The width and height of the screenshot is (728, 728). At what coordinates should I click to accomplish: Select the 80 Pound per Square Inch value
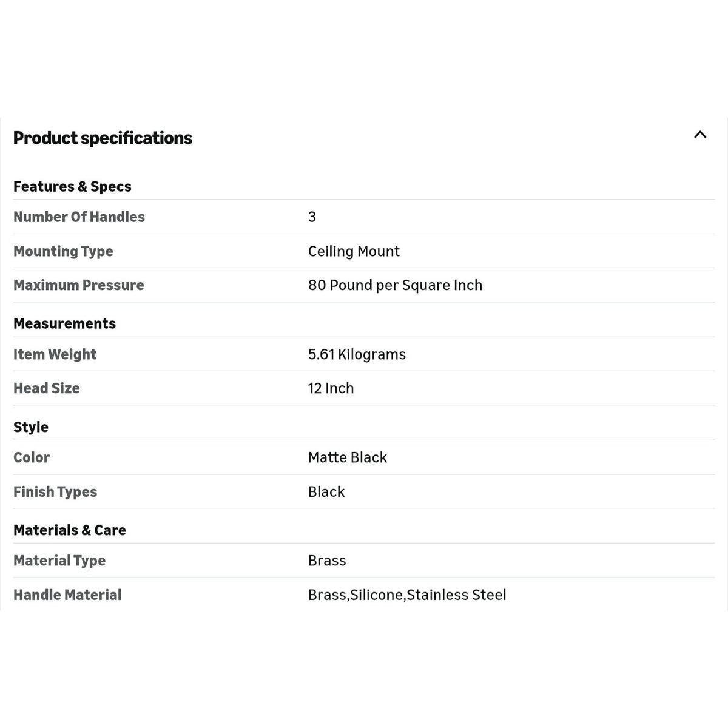tap(395, 285)
